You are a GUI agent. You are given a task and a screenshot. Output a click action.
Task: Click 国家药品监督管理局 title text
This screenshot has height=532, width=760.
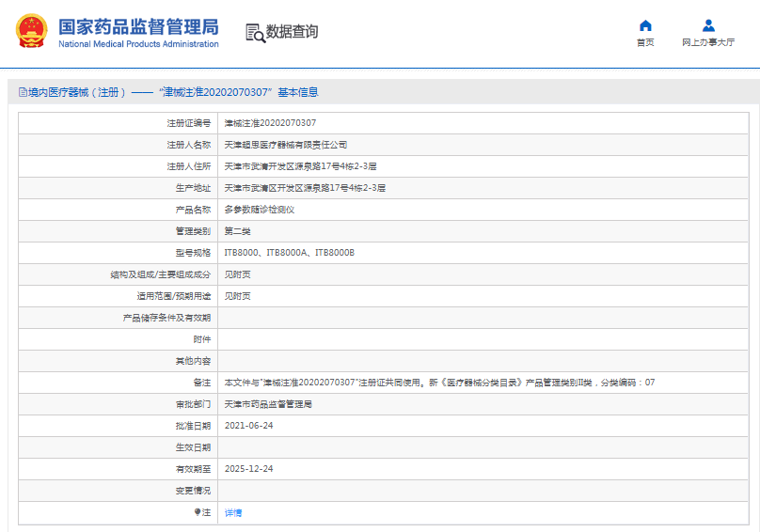click(138, 26)
